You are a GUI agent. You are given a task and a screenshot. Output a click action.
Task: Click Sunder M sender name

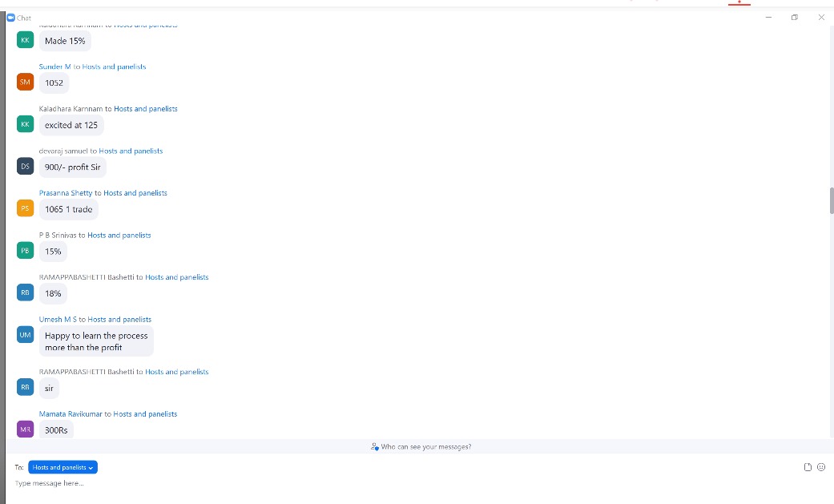tap(55, 67)
